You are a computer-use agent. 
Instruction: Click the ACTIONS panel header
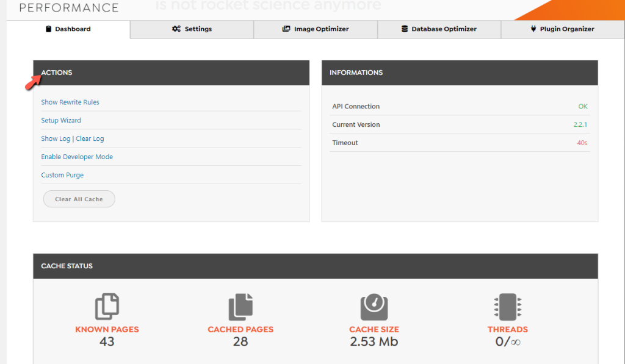171,73
